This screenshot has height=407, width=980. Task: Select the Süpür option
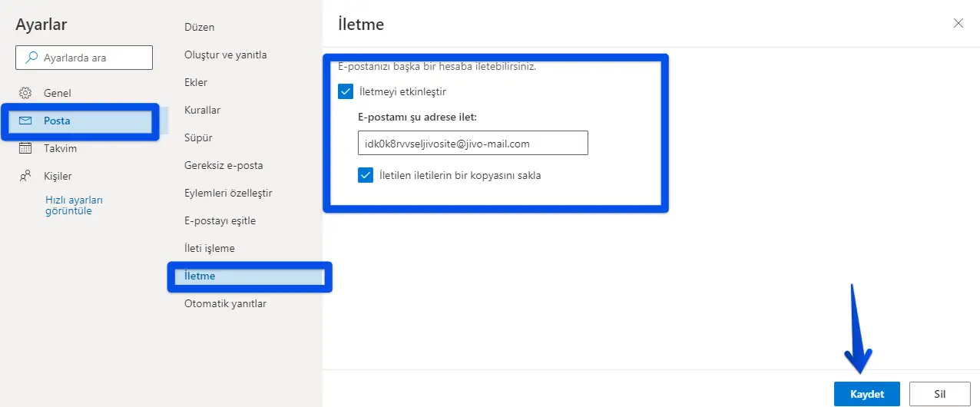198,137
